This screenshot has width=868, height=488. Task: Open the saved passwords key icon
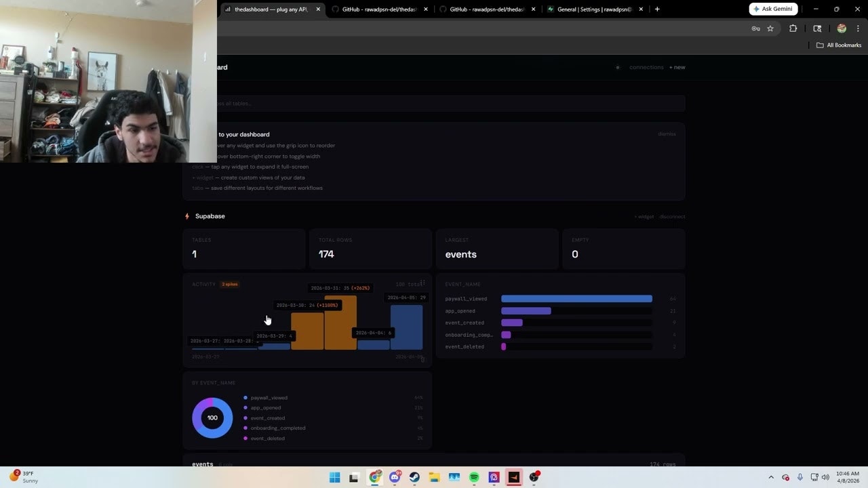tap(755, 28)
